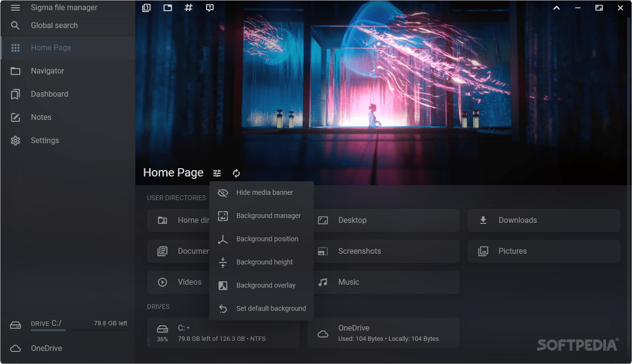Click the Sigma file manager title text

64,8
